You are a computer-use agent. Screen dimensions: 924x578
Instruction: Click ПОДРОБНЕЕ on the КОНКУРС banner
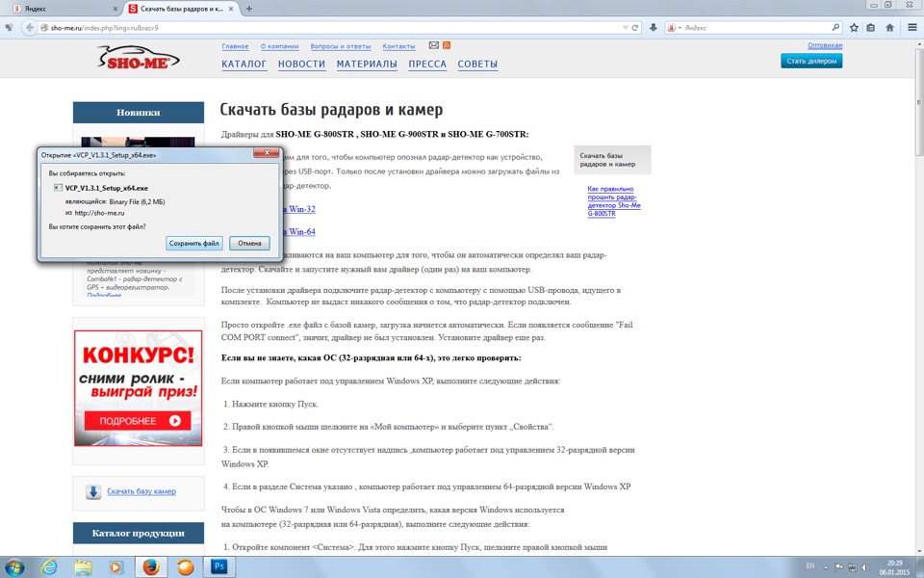point(138,421)
